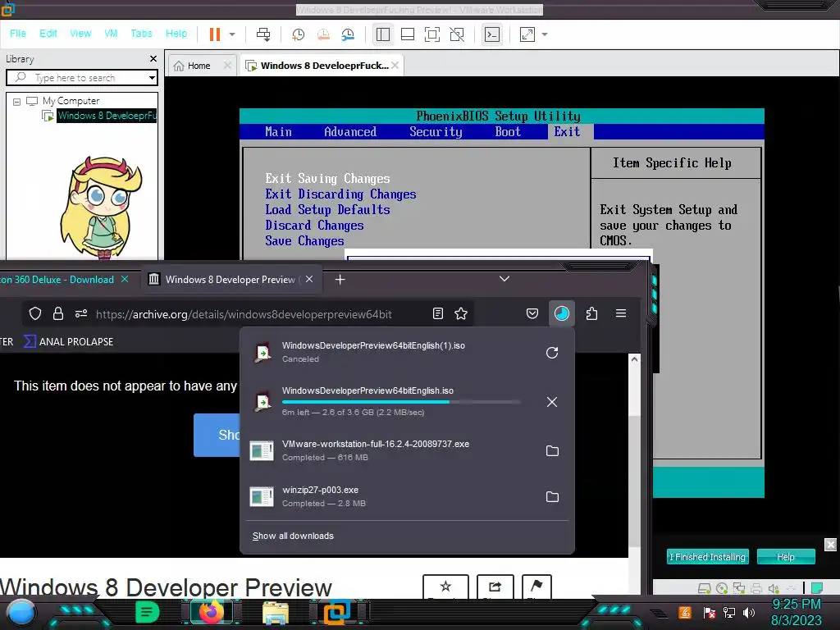Bookmark this page with the star icon
840x630 pixels.
tap(461, 313)
